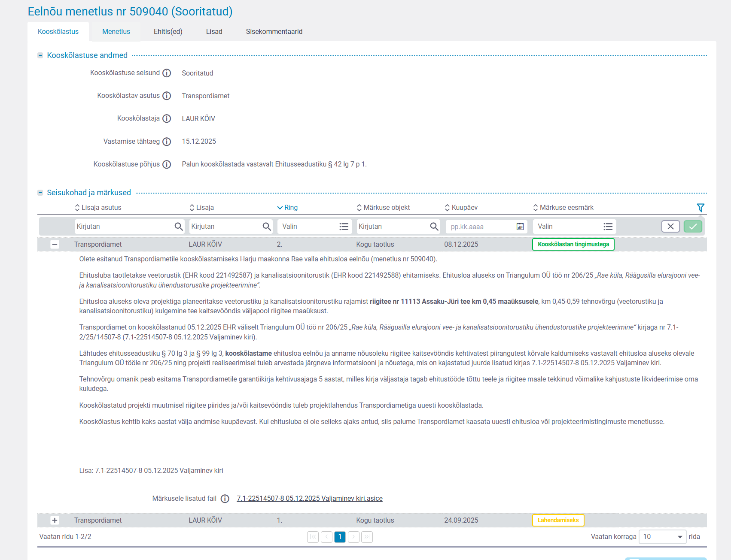Apply filters with green checkmark button

coord(692,227)
